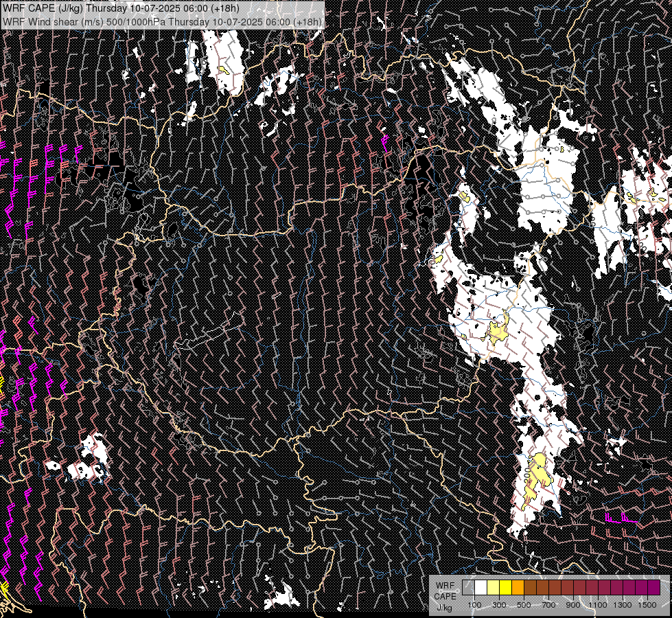Viewport: 672px width, 618px height.
Task: Click the legend value '500'
Action: pos(524,605)
